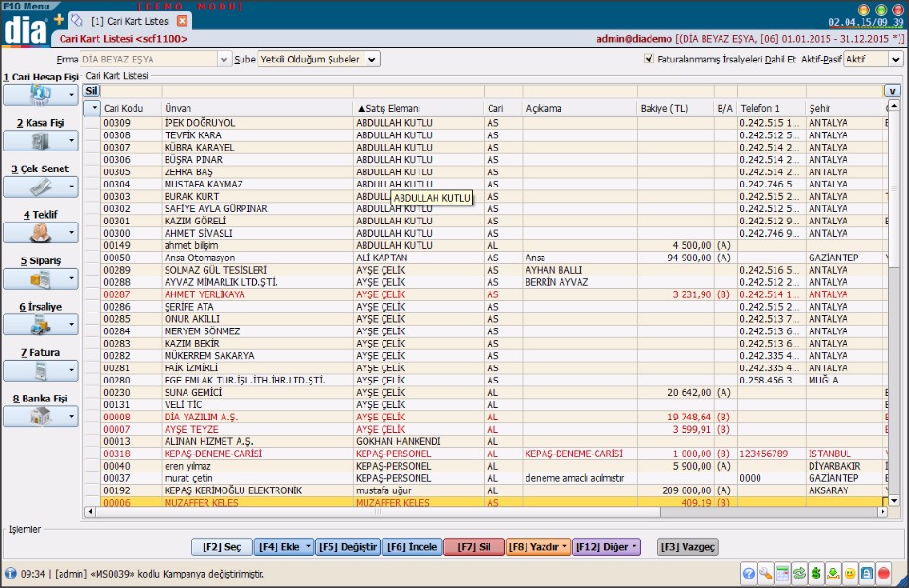Screen dimensions: 909x588
Task: Open the Banka Fişi sidebar icon
Action: pos(40,417)
